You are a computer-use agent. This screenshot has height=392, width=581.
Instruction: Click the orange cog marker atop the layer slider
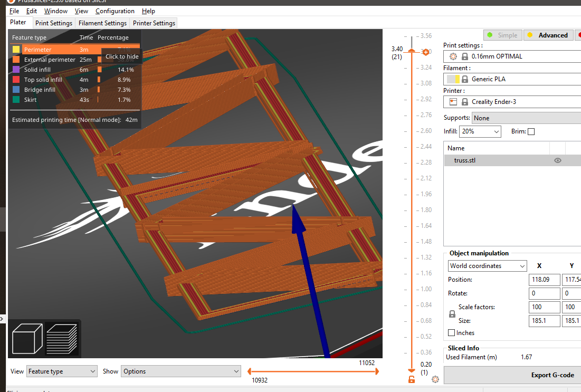click(x=425, y=52)
